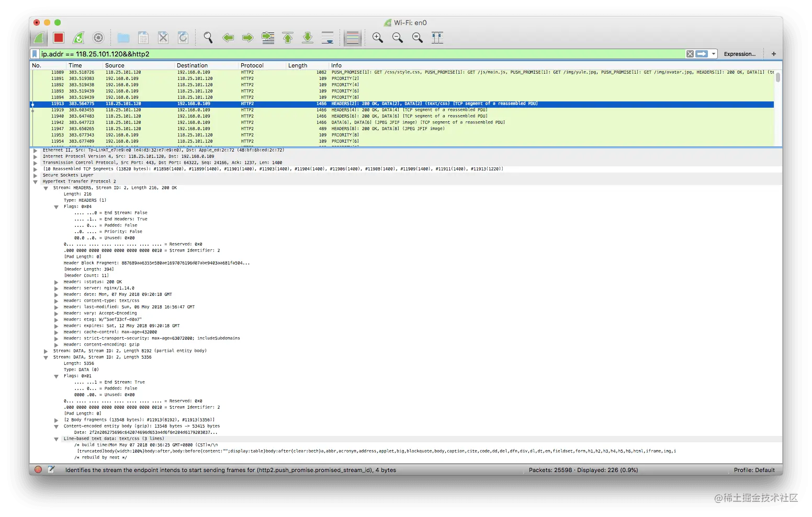
Task: Apply the display filter arrow
Action: (x=702, y=54)
